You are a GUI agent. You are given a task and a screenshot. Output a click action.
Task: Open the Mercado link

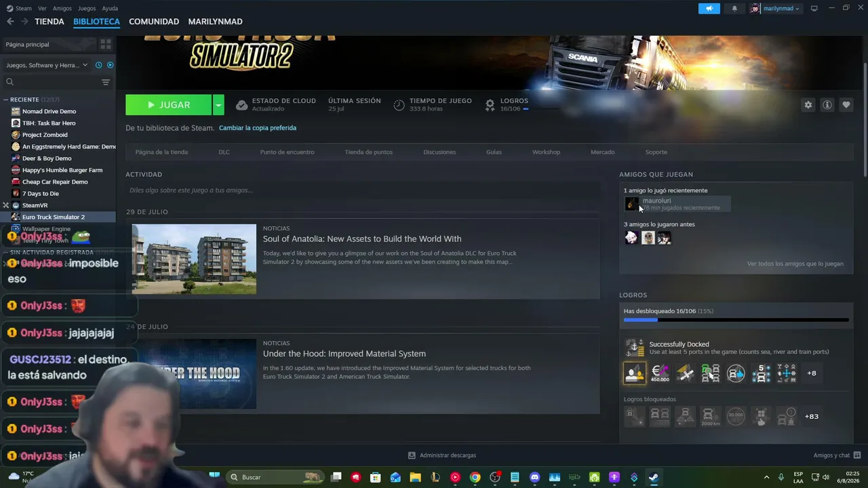602,152
